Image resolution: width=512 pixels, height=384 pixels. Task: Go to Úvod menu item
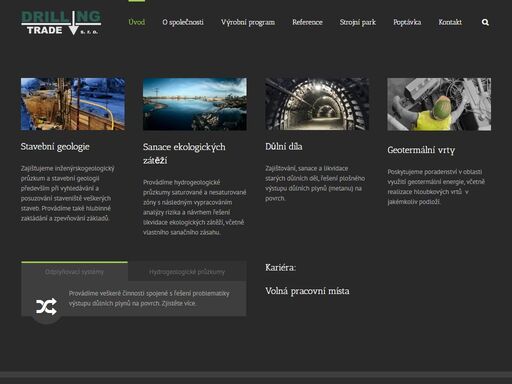click(137, 22)
